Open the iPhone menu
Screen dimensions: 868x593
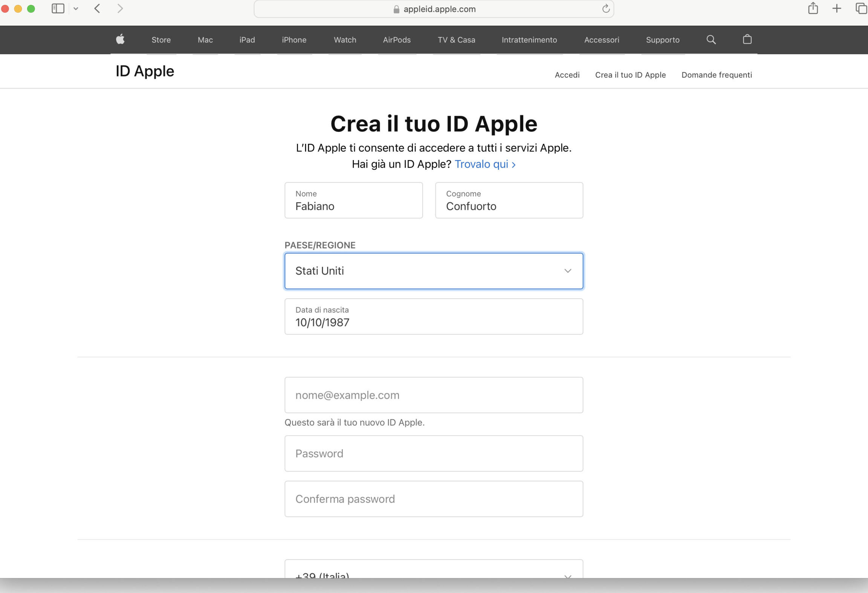[x=294, y=40]
